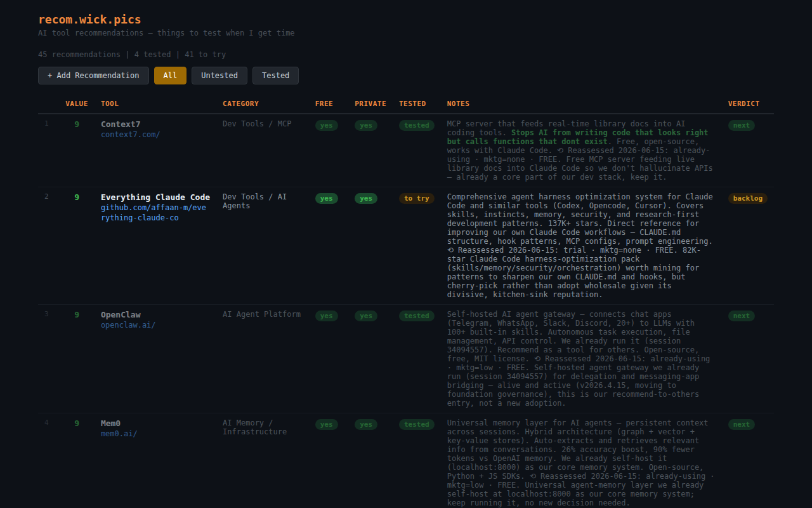Sort by the CATEGORY column header

click(x=240, y=104)
